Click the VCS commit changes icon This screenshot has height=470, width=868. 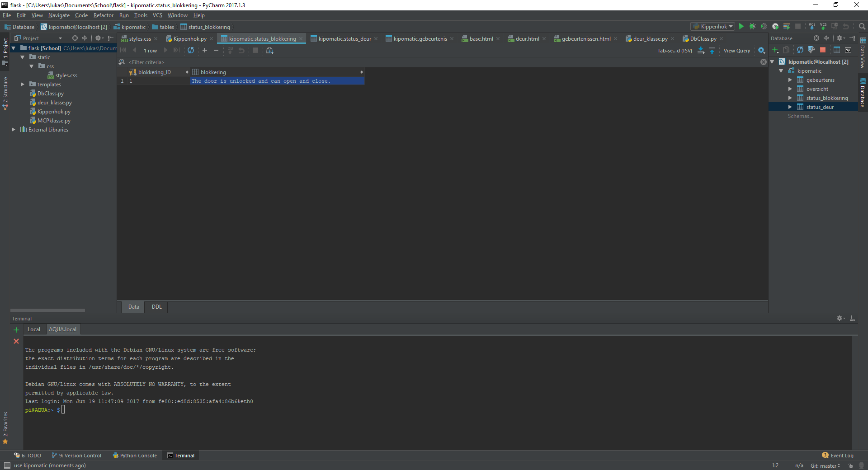point(823,27)
